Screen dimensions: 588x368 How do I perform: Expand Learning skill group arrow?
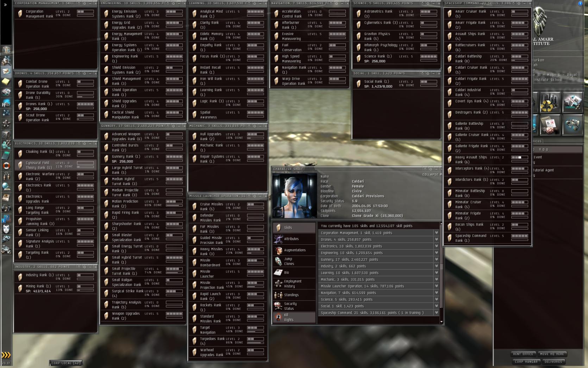437,272
